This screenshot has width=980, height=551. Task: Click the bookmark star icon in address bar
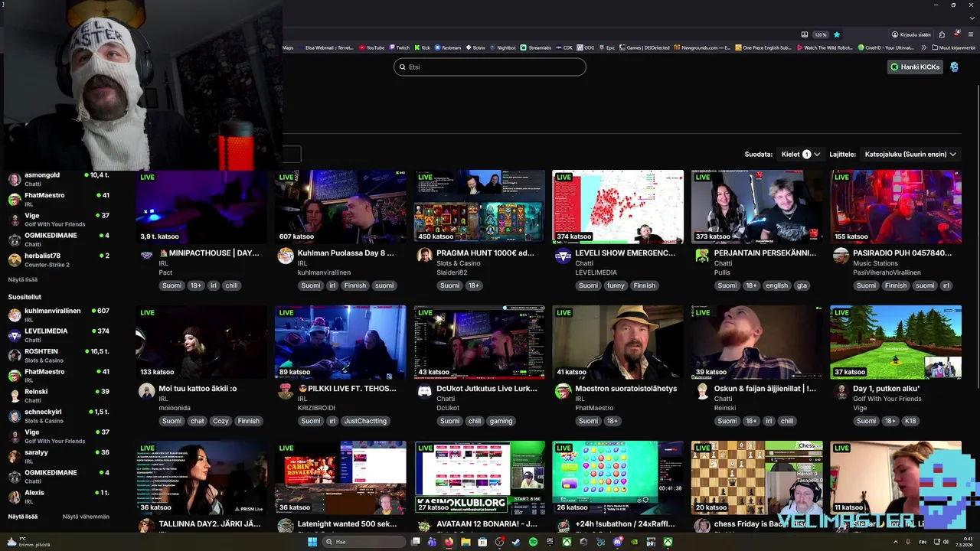pos(837,34)
